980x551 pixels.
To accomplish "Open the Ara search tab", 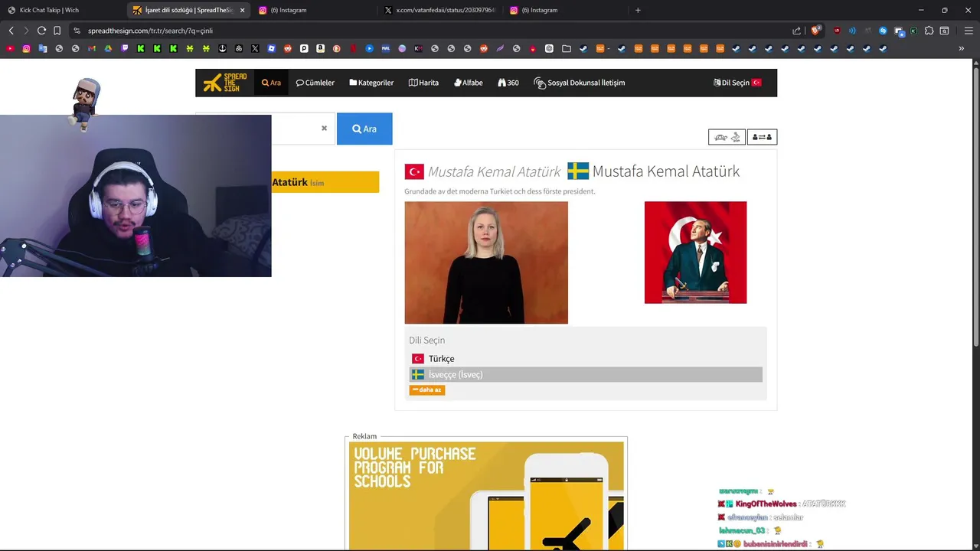I will (271, 83).
